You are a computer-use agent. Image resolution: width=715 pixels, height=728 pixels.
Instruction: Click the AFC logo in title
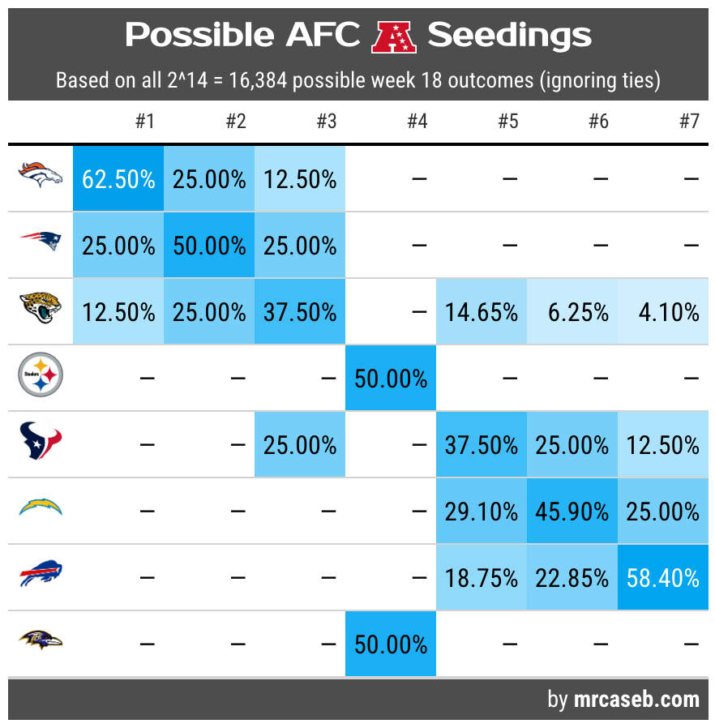click(394, 36)
